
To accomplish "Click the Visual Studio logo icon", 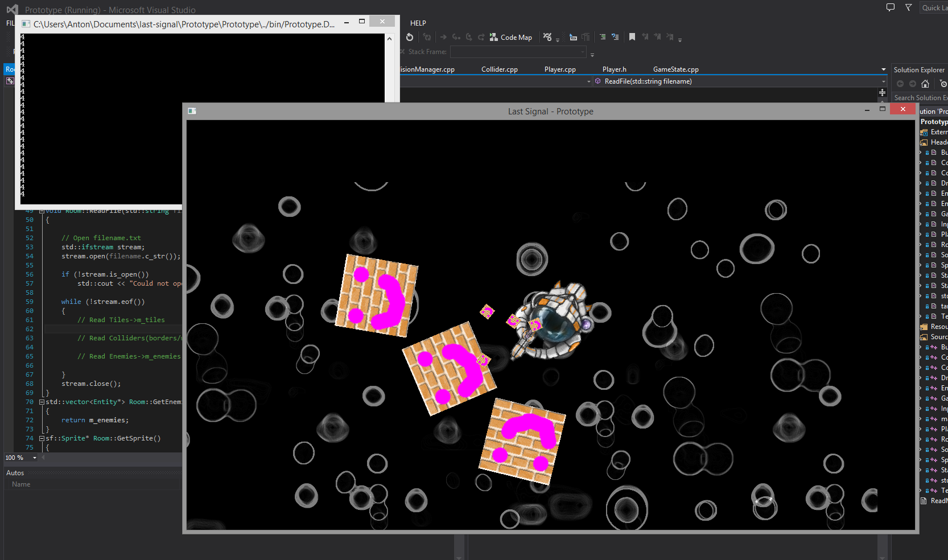I will [x=11, y=9].
